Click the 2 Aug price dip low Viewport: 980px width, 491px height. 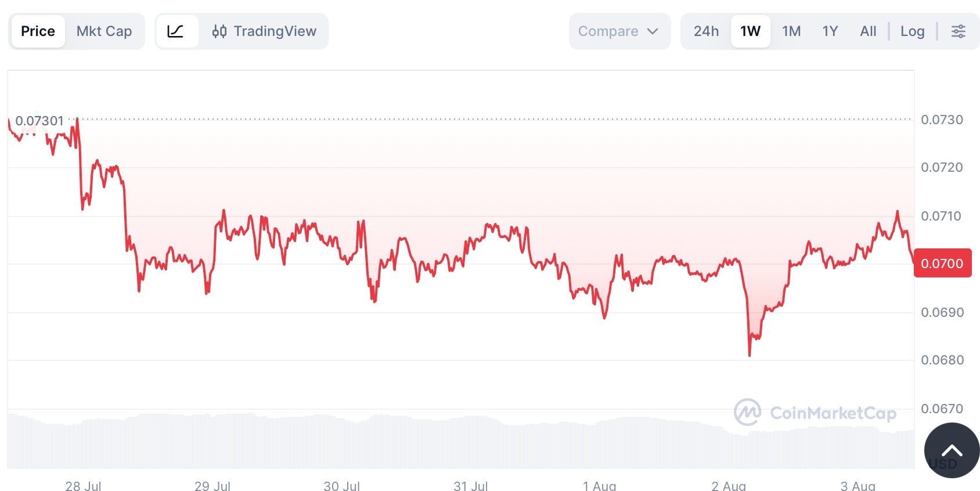click(750, 354)
